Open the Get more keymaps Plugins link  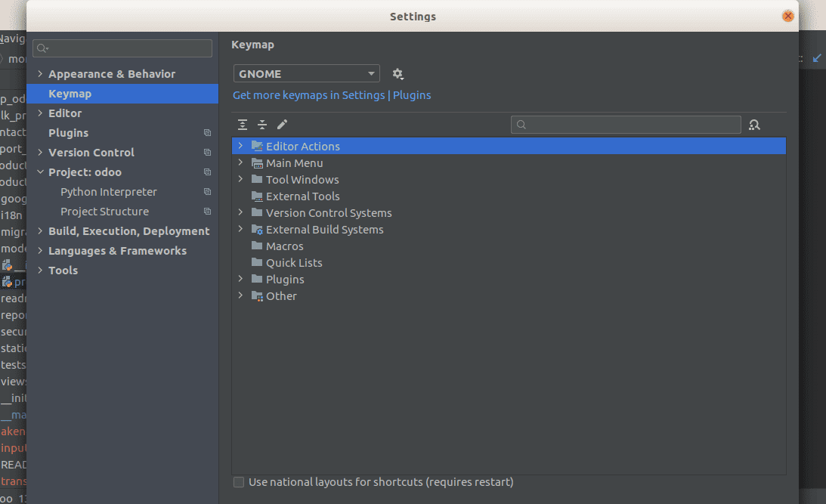[332, 95]
